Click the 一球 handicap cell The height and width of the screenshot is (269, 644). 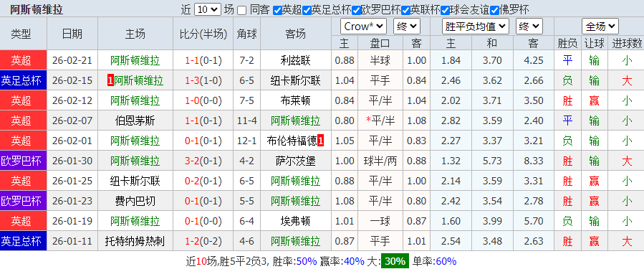click(x=380, y=221)
